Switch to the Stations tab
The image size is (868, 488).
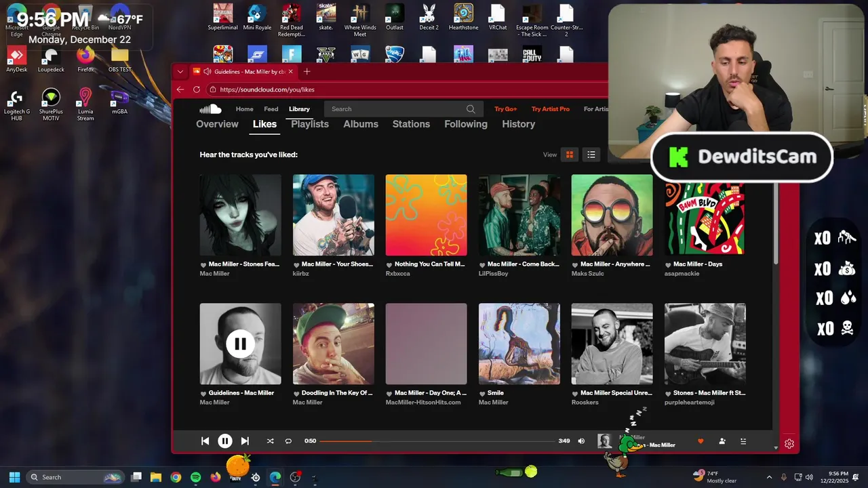coord(411,124)
